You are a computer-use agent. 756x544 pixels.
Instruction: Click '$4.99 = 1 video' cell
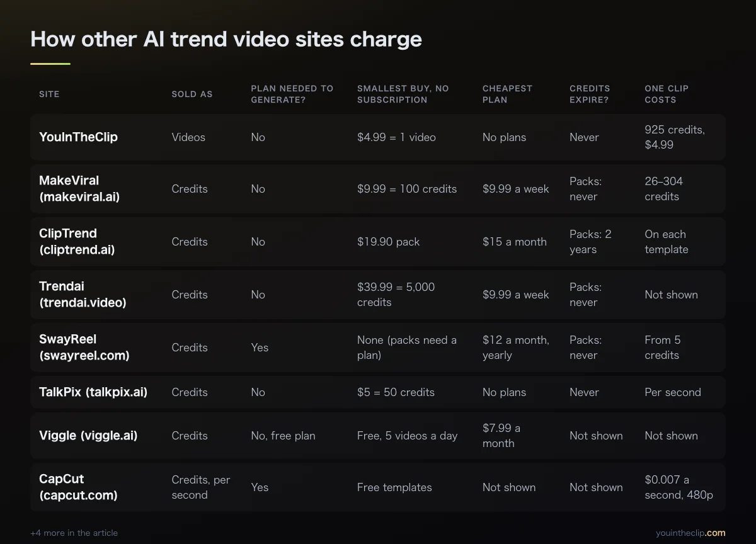click(396, 137)
